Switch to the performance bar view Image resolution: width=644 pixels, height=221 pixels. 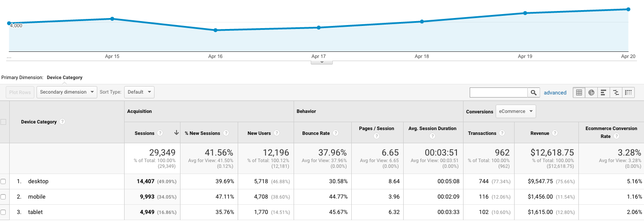point(604,92)
